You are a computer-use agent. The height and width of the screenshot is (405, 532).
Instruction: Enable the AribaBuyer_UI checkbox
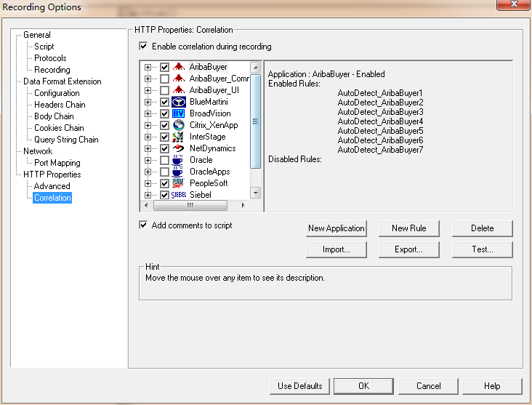(x=164, y=90)
